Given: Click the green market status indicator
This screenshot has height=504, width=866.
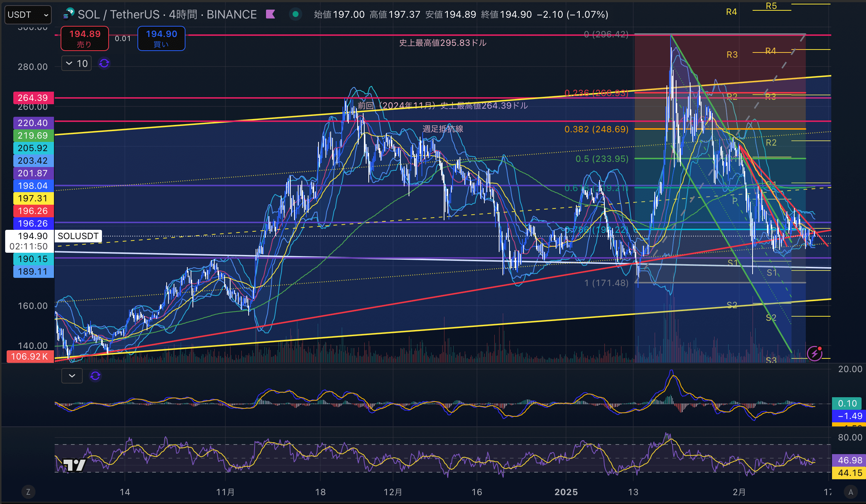Looking at the screenshot, I should point(295,14).
